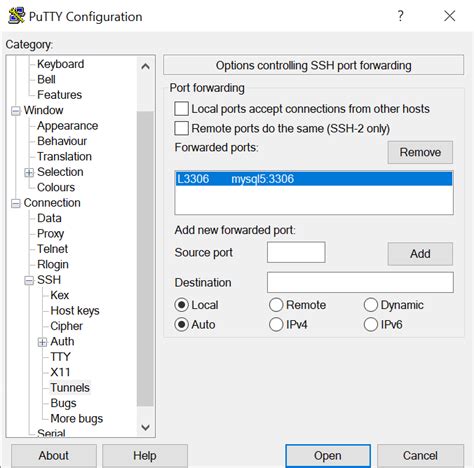Click the category scroll down arrow
The image size is (474, 468).
pyautogui.click(x=145, y=427)
